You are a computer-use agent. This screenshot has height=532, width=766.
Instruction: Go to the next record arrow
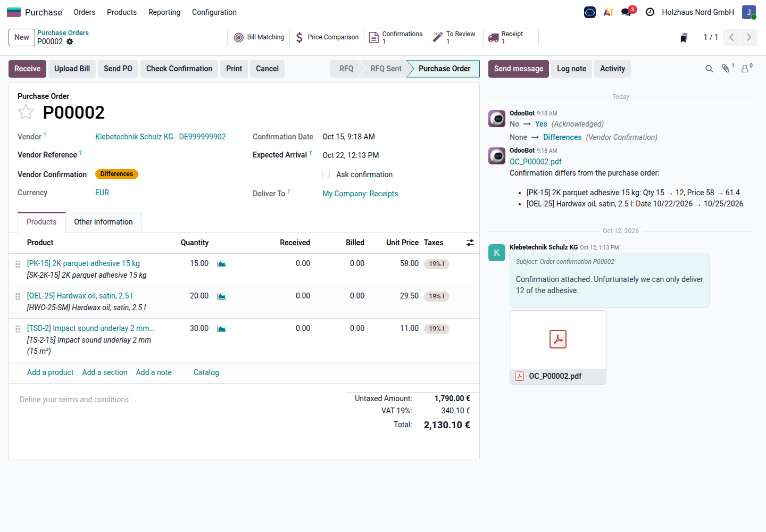click(x=749, y=37)
